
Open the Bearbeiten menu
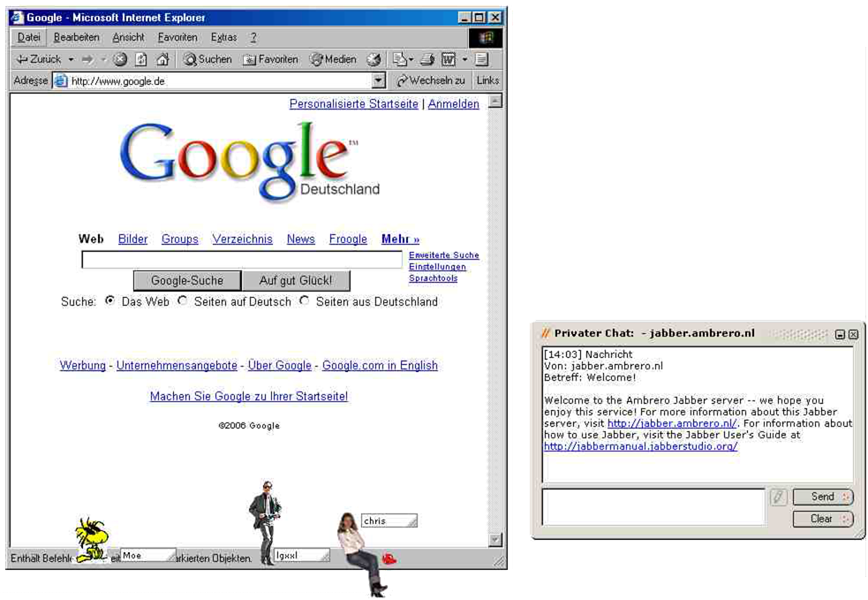(76, 37)
